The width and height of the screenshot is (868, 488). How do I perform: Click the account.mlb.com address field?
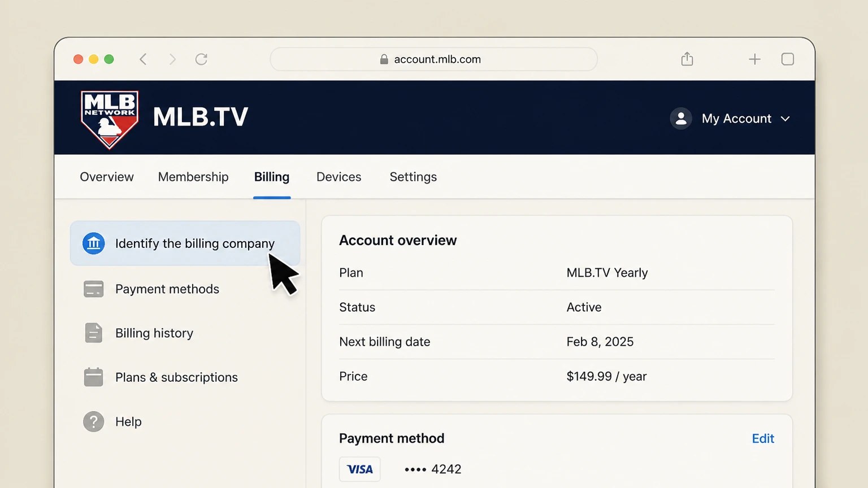(x=433, y=59)
